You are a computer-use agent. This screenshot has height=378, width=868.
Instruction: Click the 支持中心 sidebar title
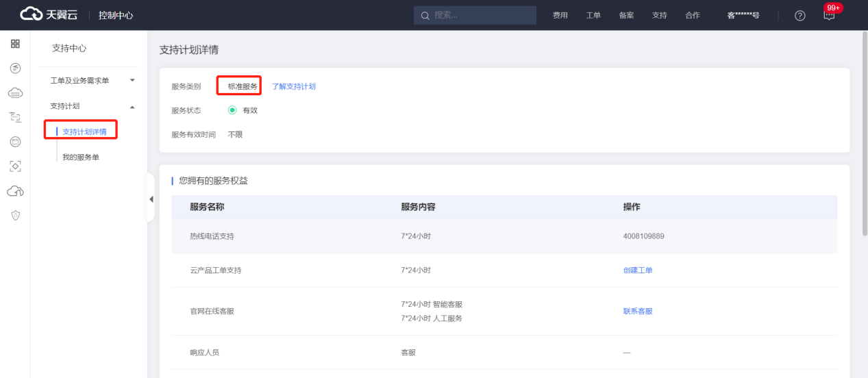coord(69,48)
